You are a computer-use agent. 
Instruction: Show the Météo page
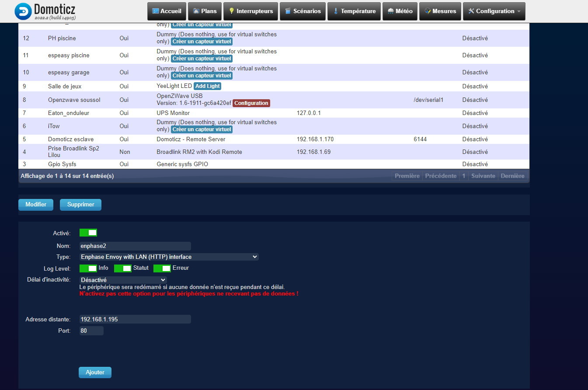click(400, 11)
